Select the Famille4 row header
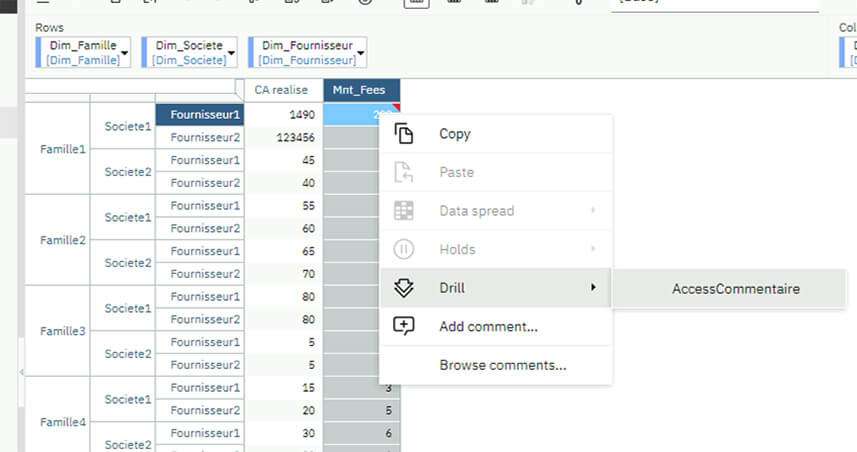This screenshot has width=857, height=452. [57, 422]
